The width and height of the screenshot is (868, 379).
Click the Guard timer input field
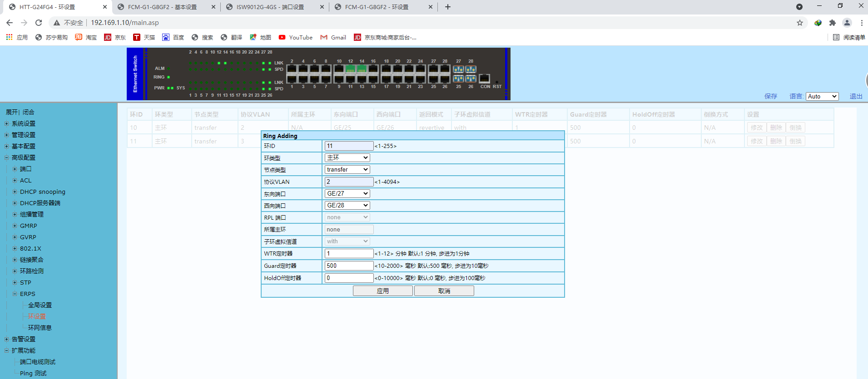pyautogui.click(x=349, y=266)
